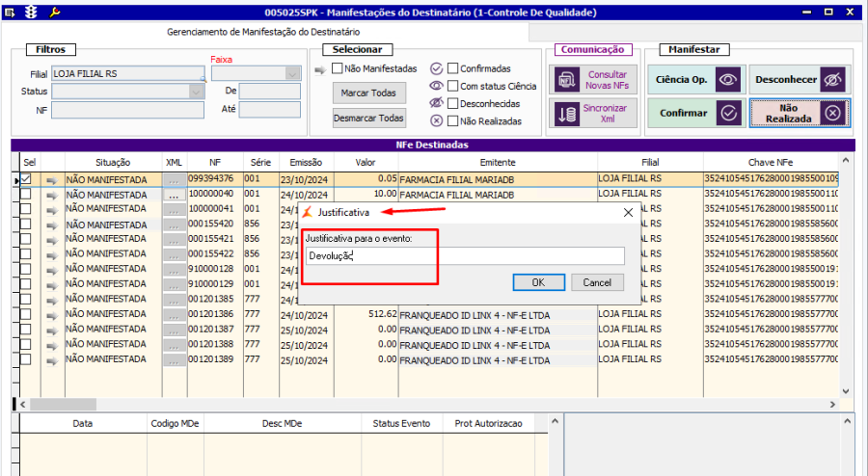This screenshot has height=476, width=868.
Task: Click the Filial lookup magnifier icon
Action: click(203, 79)
